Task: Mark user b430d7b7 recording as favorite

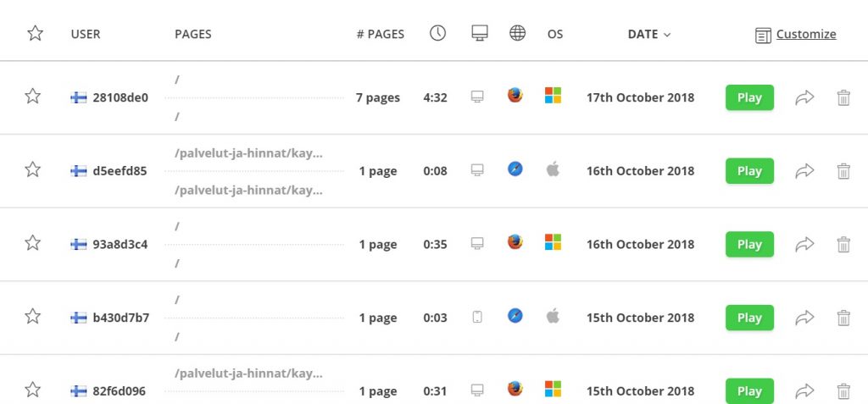Action: (33, 317)
